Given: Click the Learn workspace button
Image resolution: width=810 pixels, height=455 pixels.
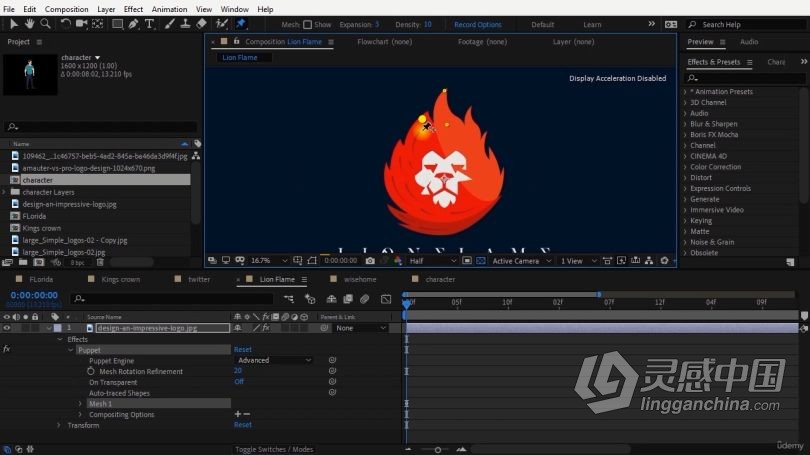Looking at the screenshot, I should (592, 24).
